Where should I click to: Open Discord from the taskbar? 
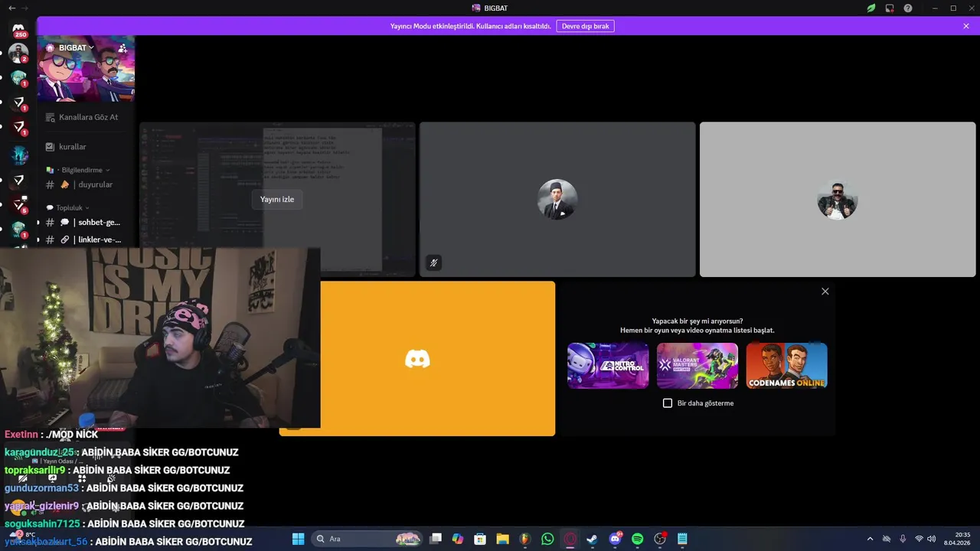pos(615,539)
